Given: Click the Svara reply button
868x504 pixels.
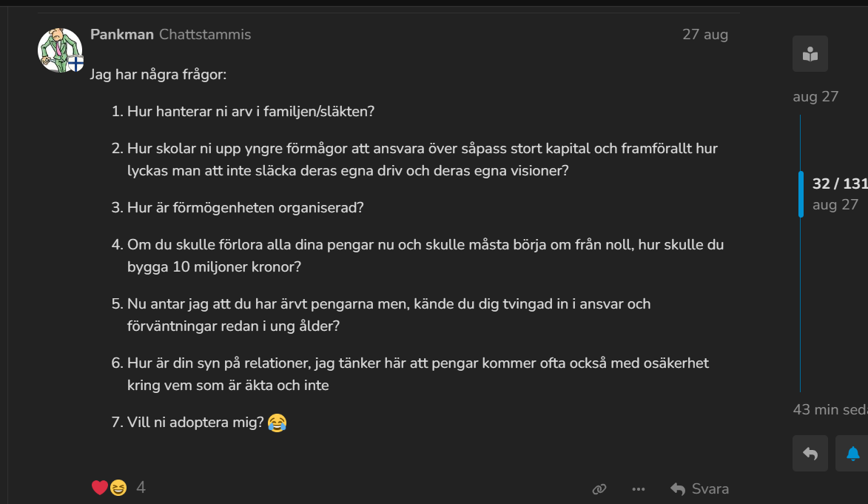Looking at the screenshot, I should click(x=699, y=488).
